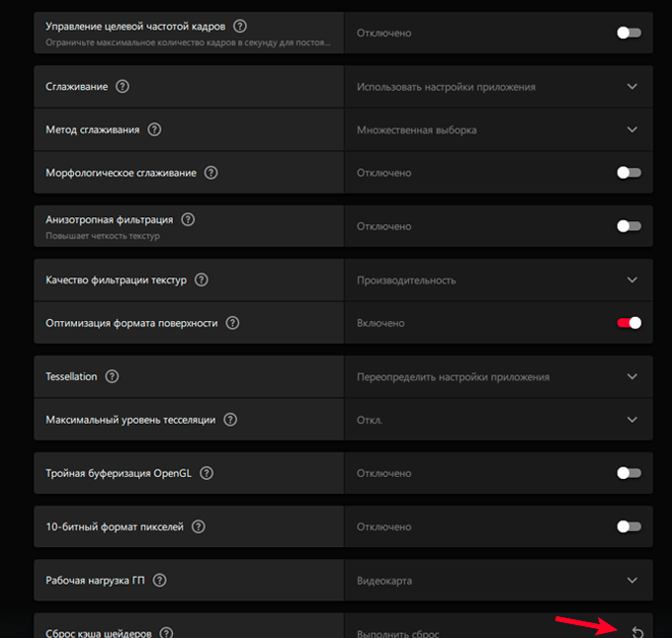Show Tessellation help tooltip icon
Viewport: 672px width, 638px height.
tap(112, 376)
